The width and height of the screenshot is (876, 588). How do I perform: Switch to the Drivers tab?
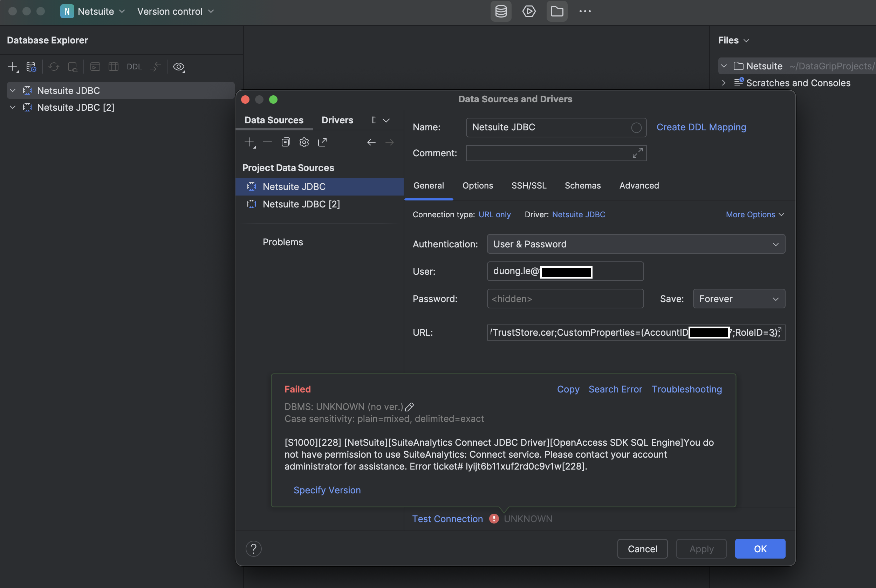coord(337,120)
